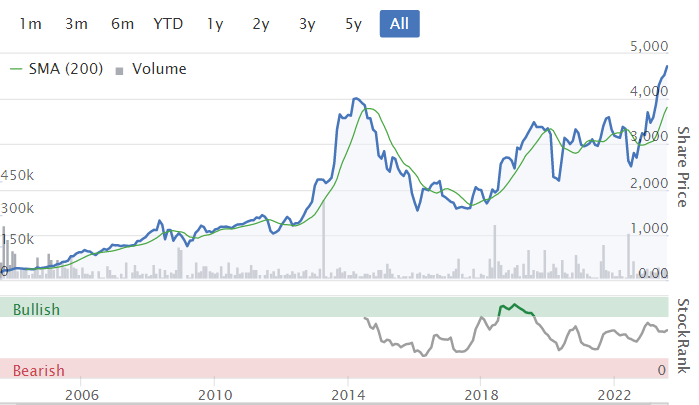Select the 3y time range
This screenshot has height=405, width=699.
pyautogui.click(x=307, y=24)
